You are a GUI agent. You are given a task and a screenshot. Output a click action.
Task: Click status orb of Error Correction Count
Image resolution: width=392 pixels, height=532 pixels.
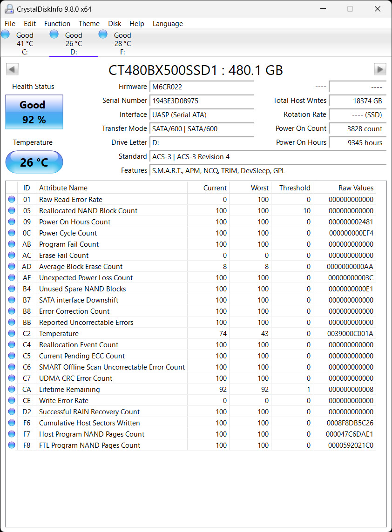click(12, 311)
